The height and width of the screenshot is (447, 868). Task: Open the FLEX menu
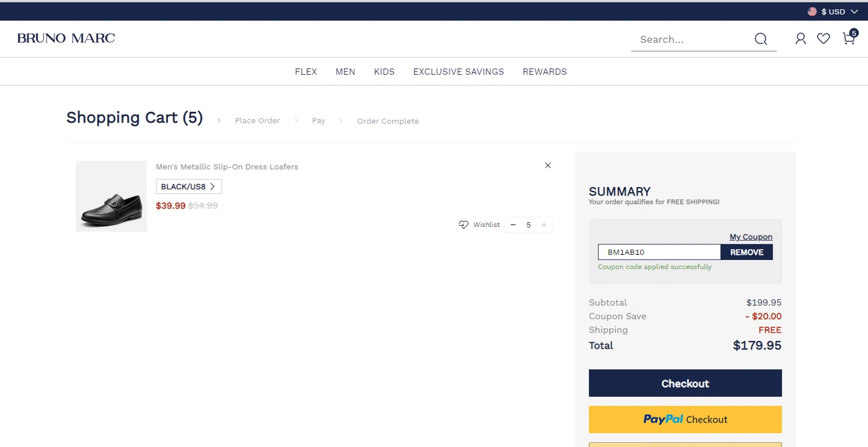(306, 72)
